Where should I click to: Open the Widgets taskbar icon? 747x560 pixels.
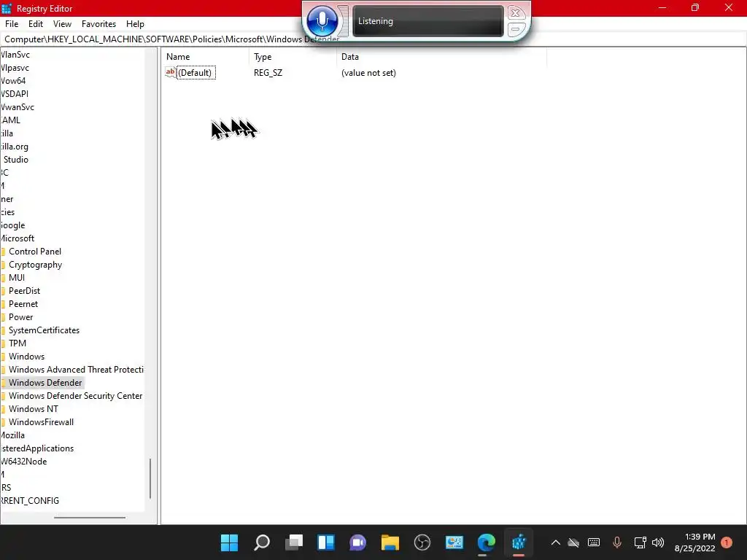pos(326,542)
